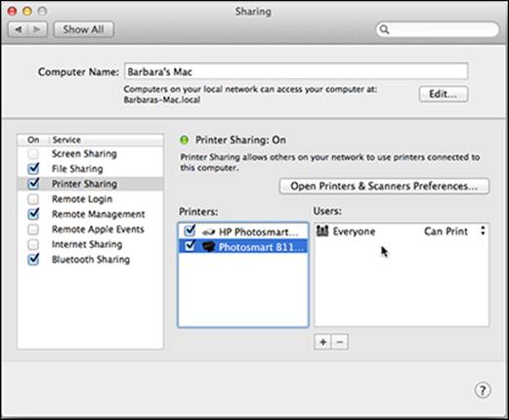Viewport: 509px width, 420px height.
Task: Open the Can Print permission dropdown
Action: [454, 231]
